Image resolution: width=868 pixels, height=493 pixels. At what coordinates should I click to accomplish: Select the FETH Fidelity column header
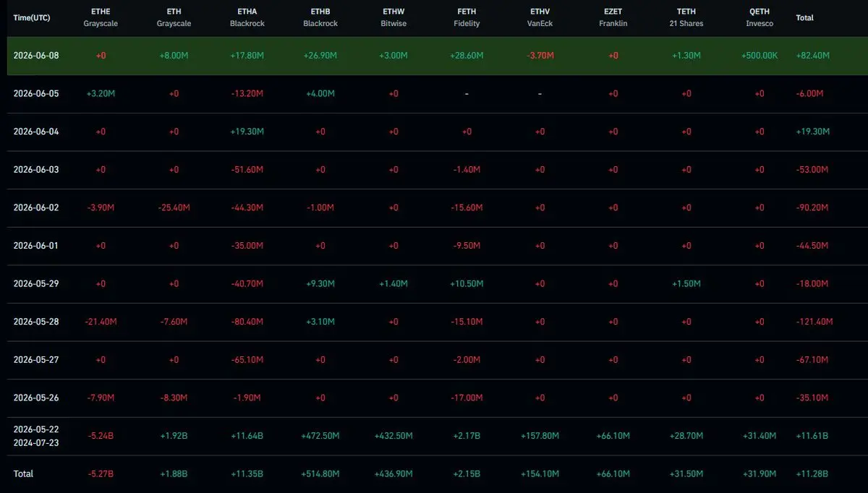[x=467, y=17]
